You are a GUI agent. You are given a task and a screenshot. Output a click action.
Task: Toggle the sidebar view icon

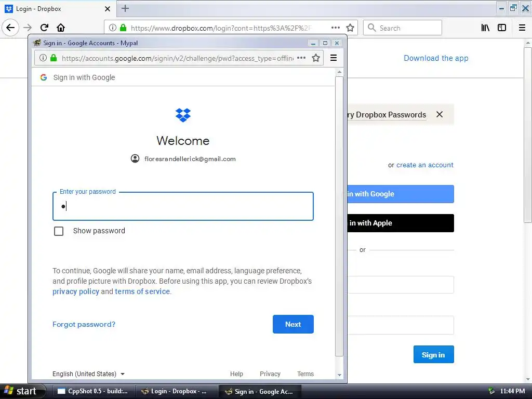click(x=502, y=28)
